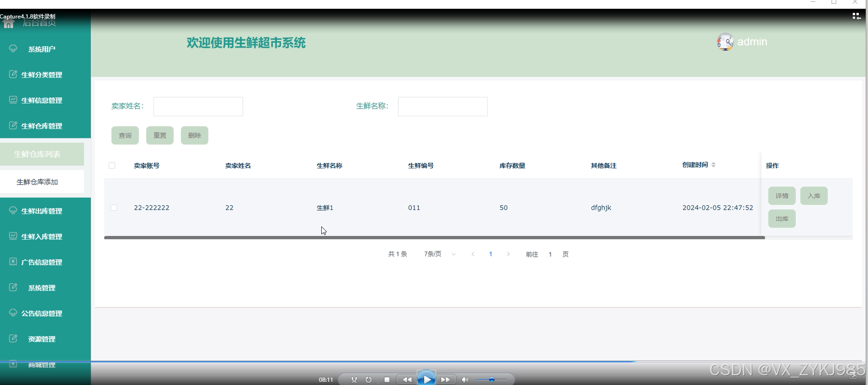Click the player's grid view icon, top right

pyautogui.click(x=856, y=16)
